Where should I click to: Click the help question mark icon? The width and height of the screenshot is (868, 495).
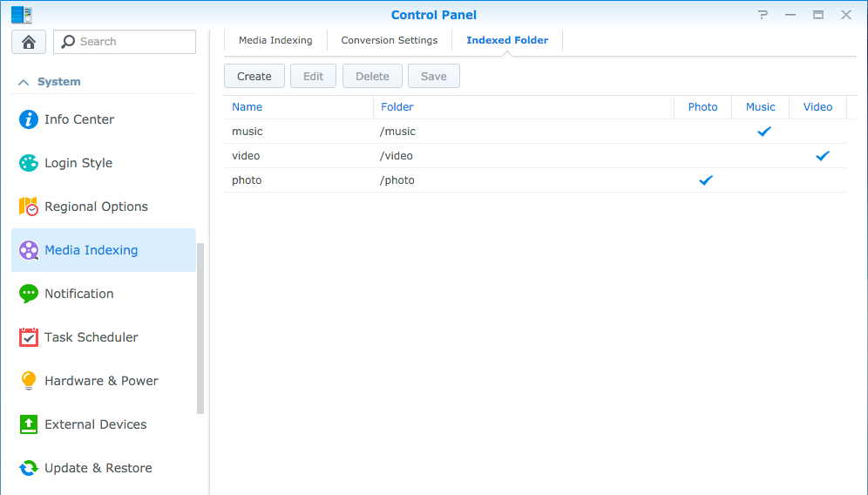(763, 15)
